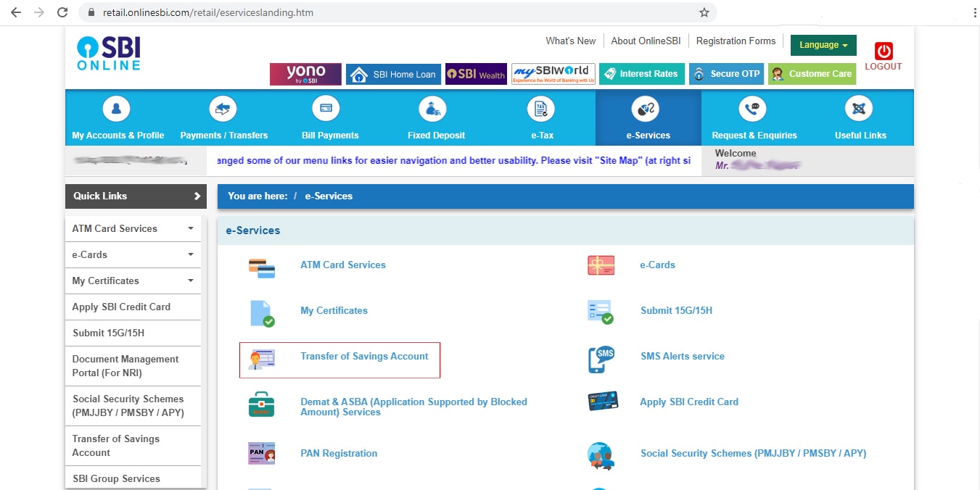Click the SBI Wealth button

click(476, 74)
